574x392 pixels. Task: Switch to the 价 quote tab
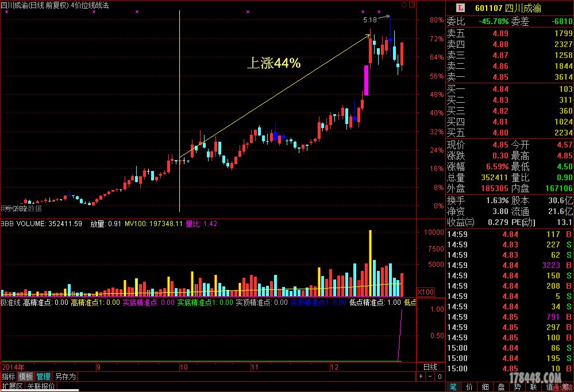click(x=469, y=387)
